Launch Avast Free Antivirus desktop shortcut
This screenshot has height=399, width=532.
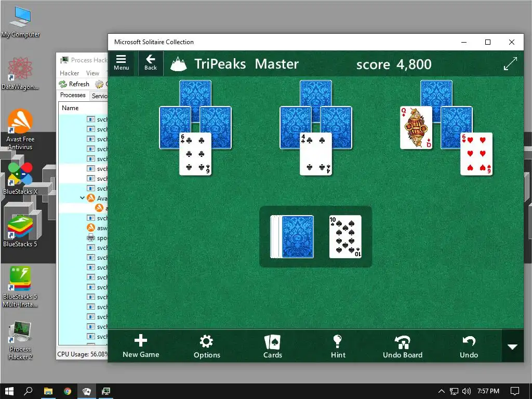click(x=20, y=129)
